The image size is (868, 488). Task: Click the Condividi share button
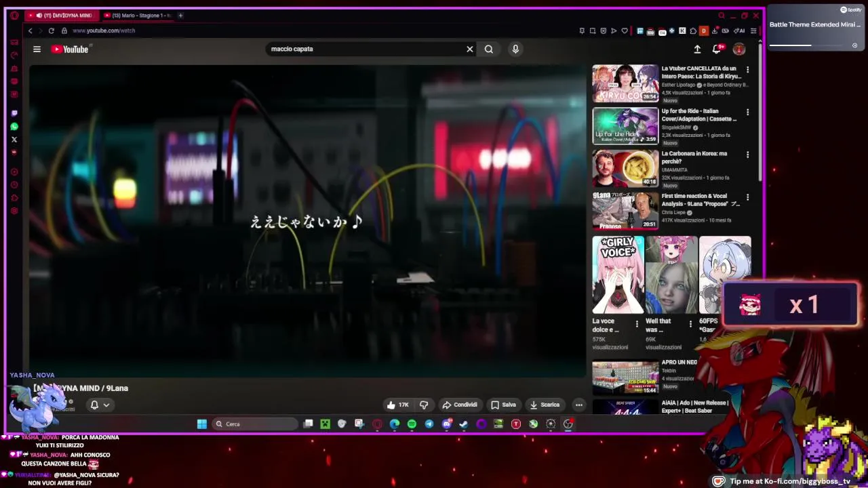click(460, 405)
